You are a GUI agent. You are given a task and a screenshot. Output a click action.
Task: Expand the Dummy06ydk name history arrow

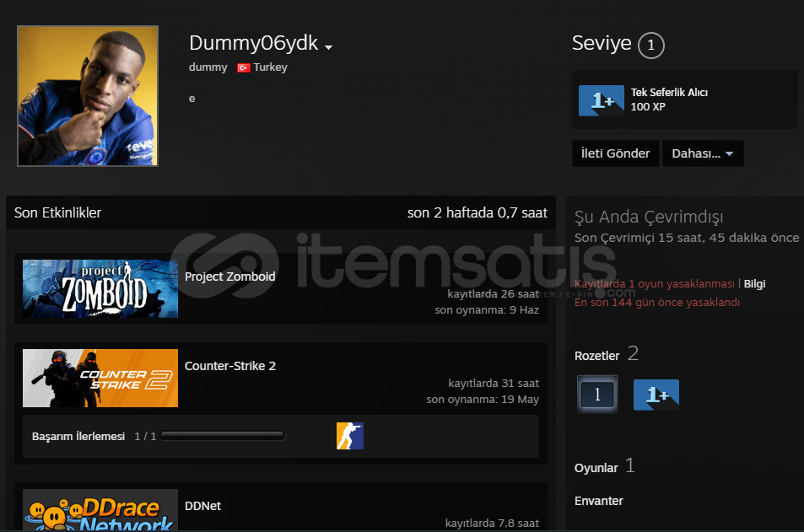329,47
